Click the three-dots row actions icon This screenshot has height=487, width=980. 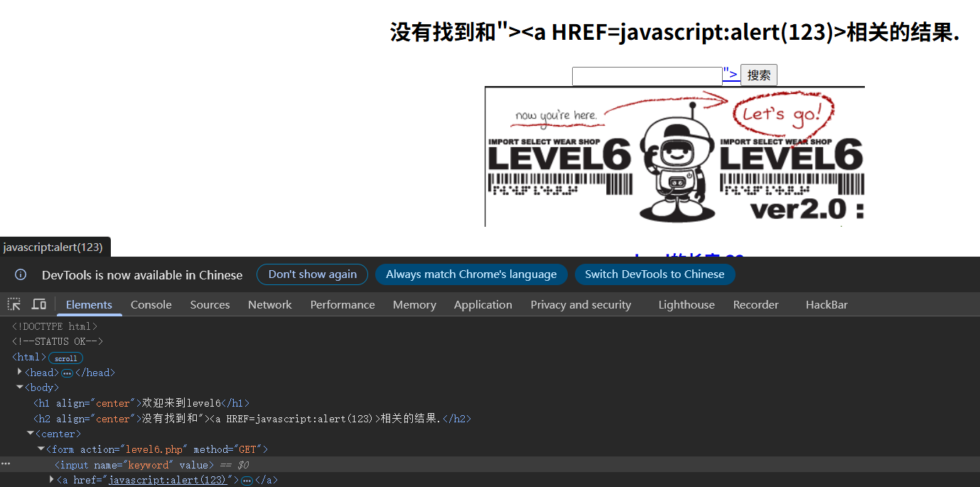coord(6,464)
